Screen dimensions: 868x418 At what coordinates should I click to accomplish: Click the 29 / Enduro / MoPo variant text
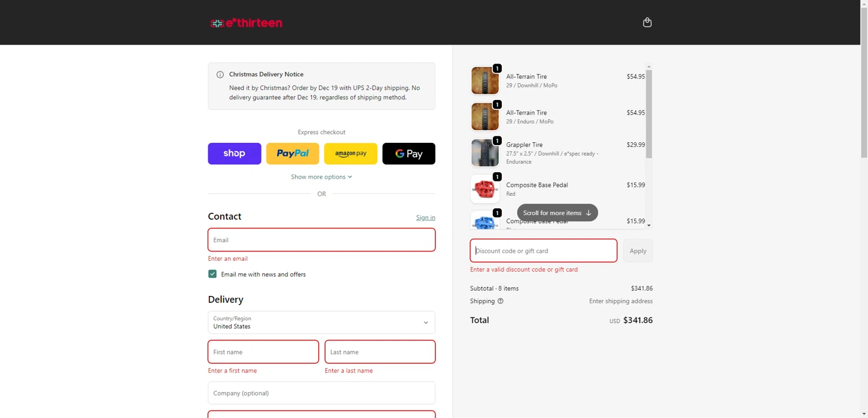(530, 121)
